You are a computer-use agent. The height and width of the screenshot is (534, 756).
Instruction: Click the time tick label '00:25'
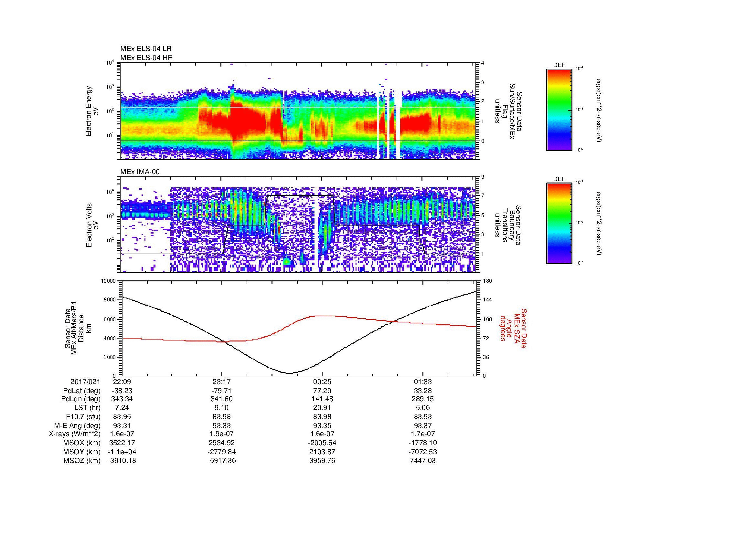coord(322,382)
